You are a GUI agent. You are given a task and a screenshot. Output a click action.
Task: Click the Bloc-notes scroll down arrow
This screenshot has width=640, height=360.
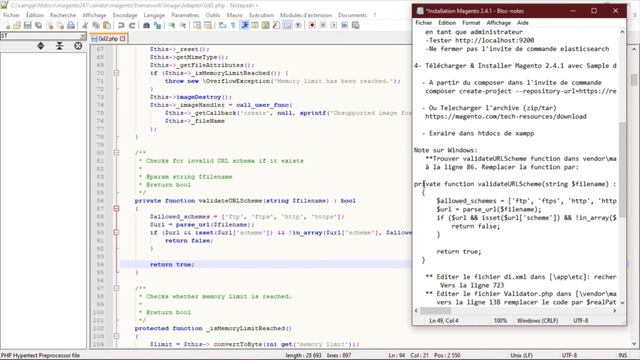coord(622,303)
